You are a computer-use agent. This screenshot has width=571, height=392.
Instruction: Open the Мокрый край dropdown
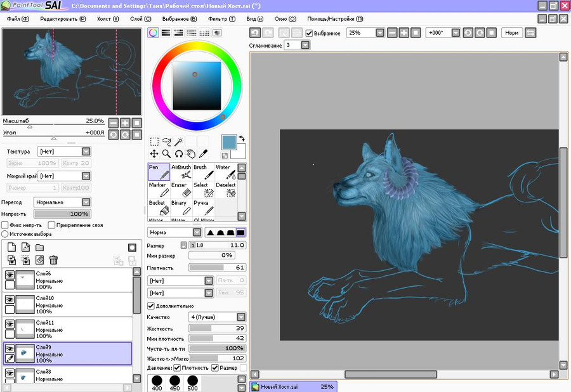click(x=86, y=176)
